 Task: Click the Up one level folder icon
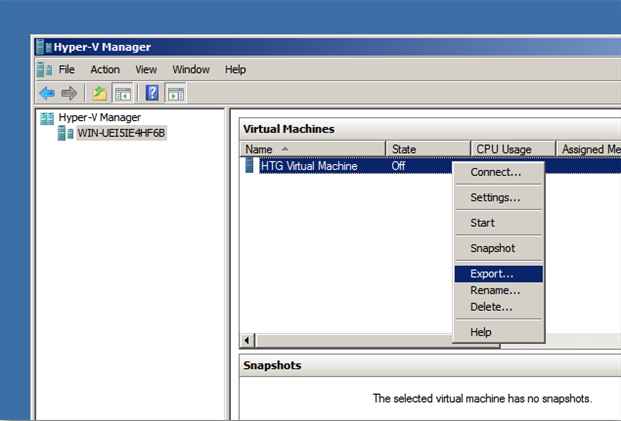pos(100,93)
